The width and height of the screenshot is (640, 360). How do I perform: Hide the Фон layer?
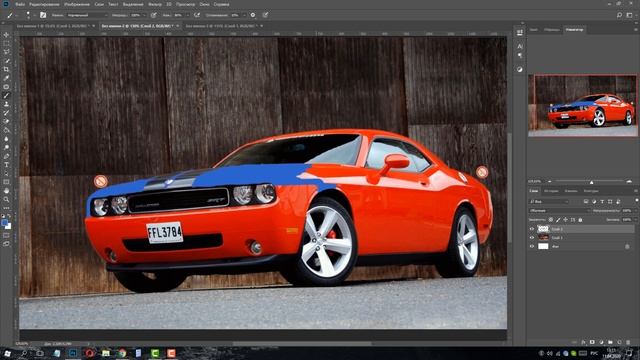point(532,247)
